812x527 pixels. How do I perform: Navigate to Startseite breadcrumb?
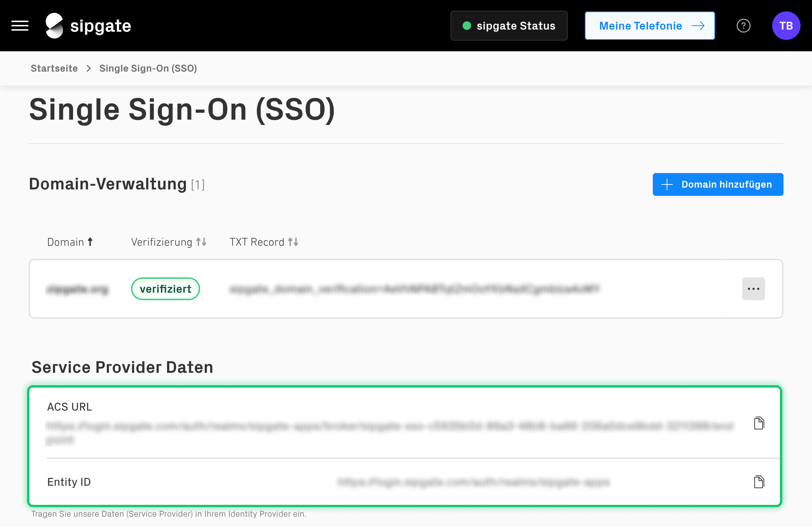click(x=54, y=68)
